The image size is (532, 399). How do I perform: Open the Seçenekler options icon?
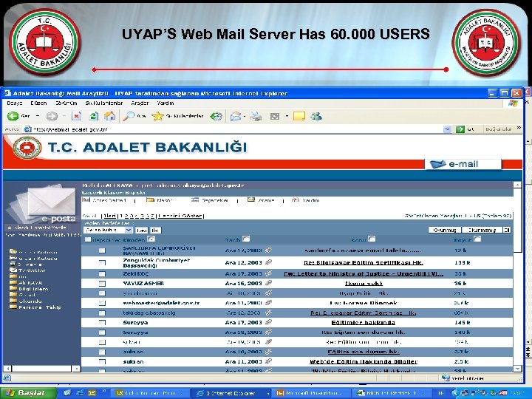coord(195,199)
